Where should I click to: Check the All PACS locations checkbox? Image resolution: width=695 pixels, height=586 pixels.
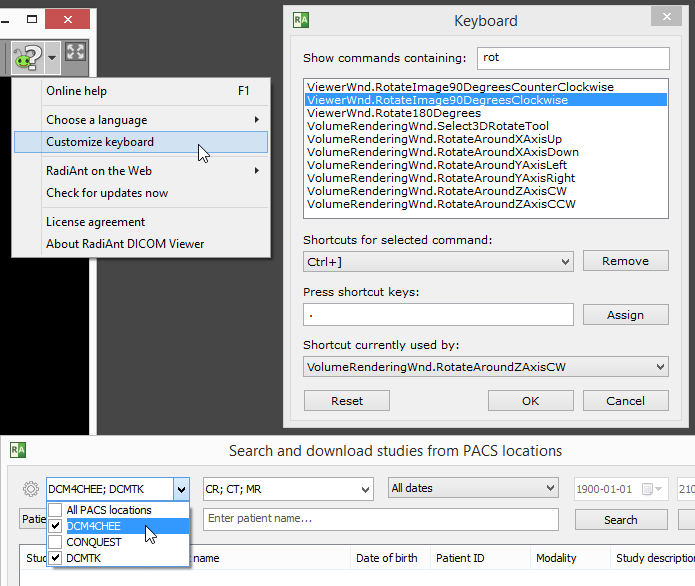click(55, 510)
